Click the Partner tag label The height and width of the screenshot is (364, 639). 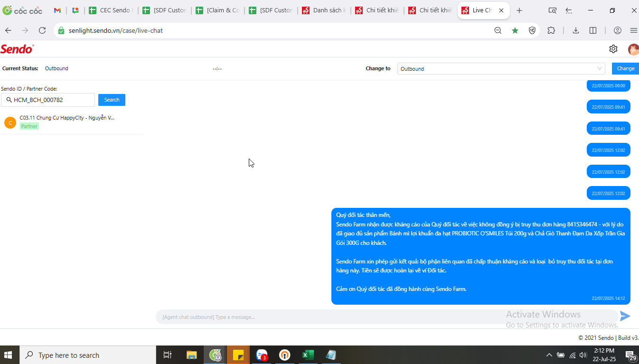tap(29, 126)
